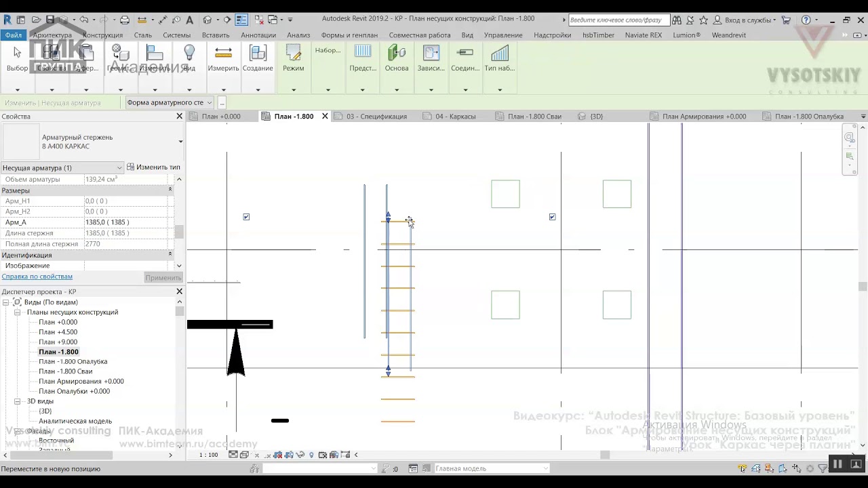Click the Создание create icon
This screenshot has width=868, height=488.
point(258,58)
